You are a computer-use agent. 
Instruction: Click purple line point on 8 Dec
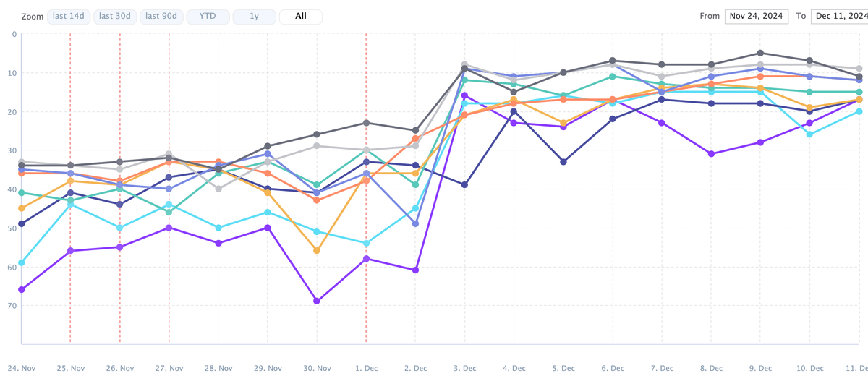point(711,154)
